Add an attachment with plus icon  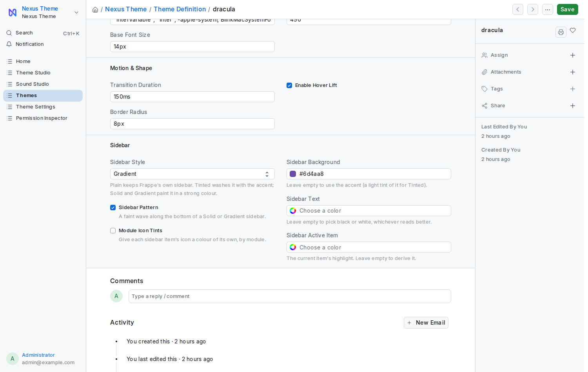[x=573, y=72]
